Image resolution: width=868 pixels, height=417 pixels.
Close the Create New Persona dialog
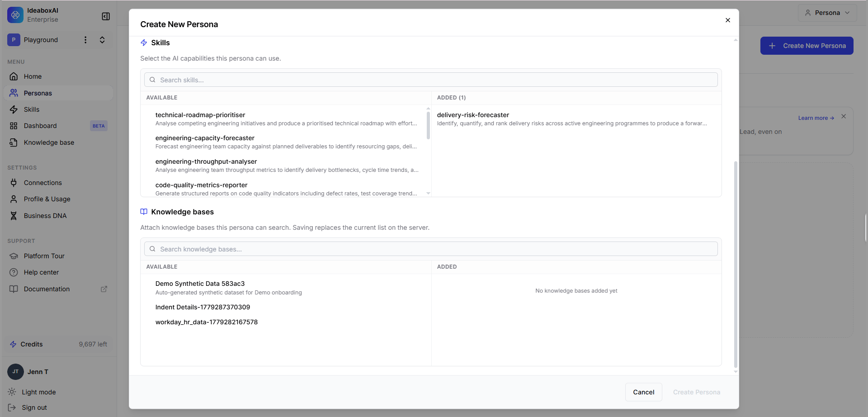tap(728, 20)
